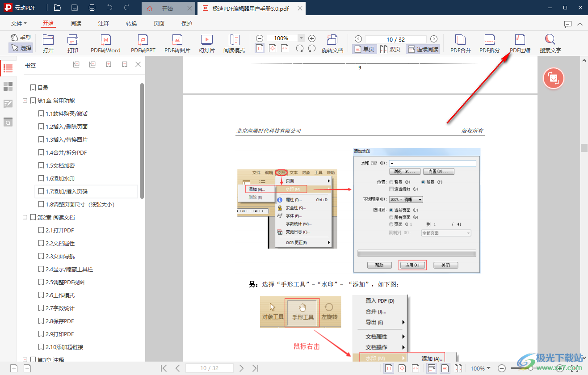Open the 保护 ribbon tab
Screen dimensions: 588x375
tap(187, 24)
